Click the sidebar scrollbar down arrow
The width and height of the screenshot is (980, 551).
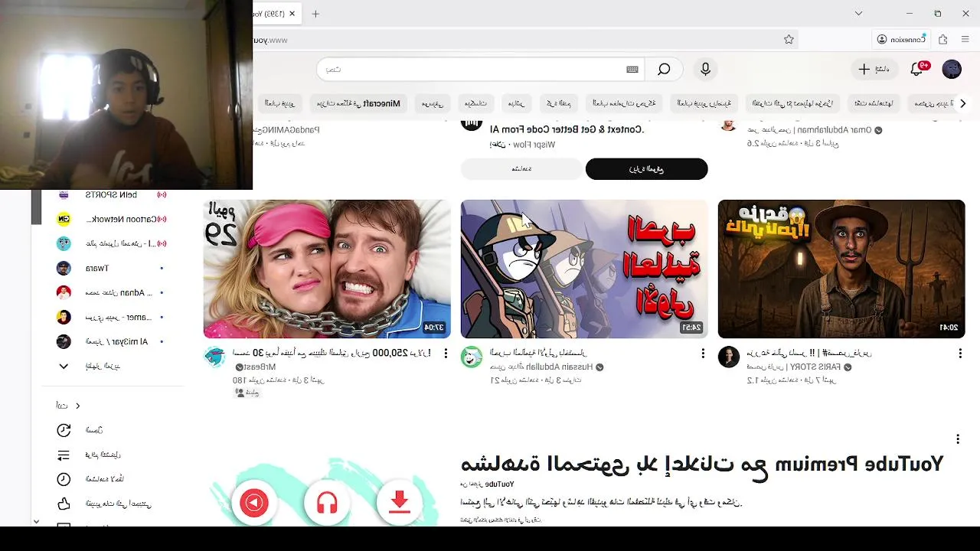pyautogui.click(x=36, y=521)
